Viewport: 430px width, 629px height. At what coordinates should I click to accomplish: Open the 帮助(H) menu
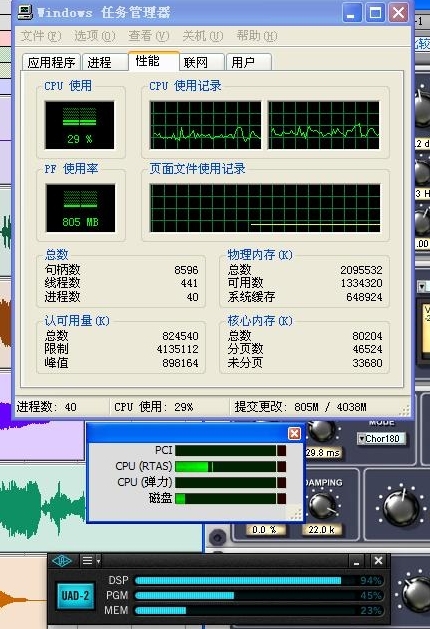pyautogui.click(x=257, y=36)
